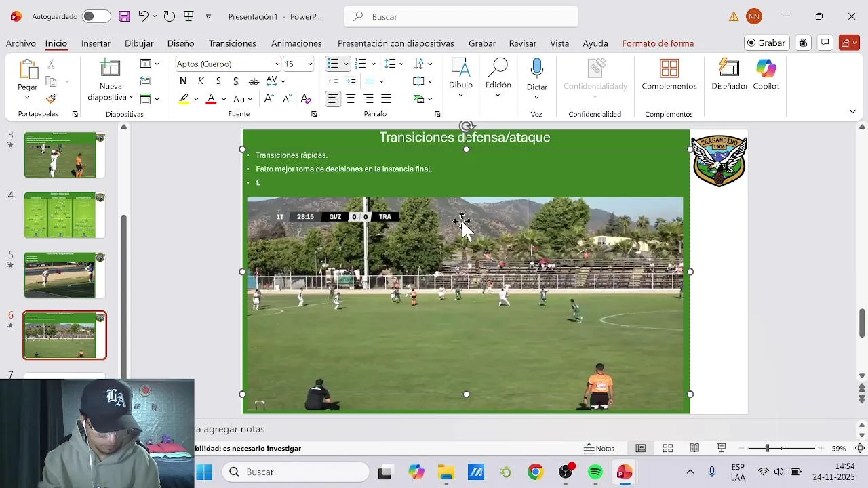Viewport: 868px width, 488px height.
Task: Open the Insertar tab
Action: (x=96, y=43)
